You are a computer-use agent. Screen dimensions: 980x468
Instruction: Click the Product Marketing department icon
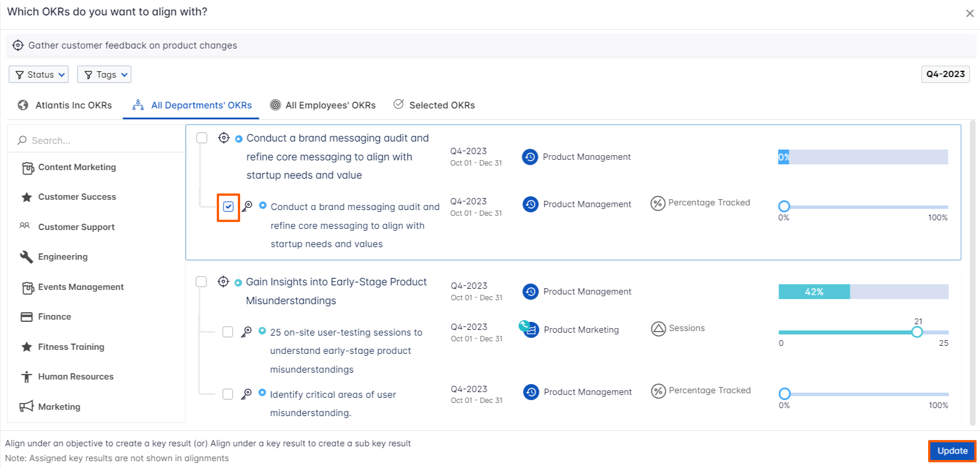[x=530, y=329]
